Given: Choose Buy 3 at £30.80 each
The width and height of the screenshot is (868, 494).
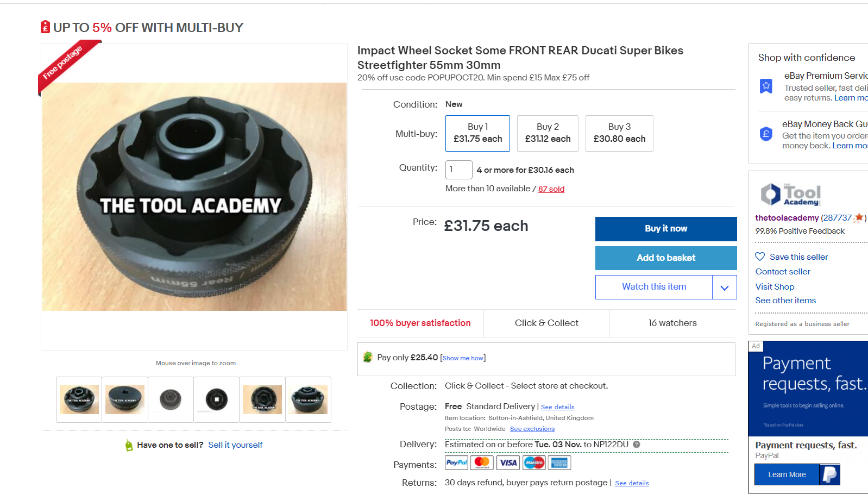Looking at the screenshot, I should click(x=619, y=133).
